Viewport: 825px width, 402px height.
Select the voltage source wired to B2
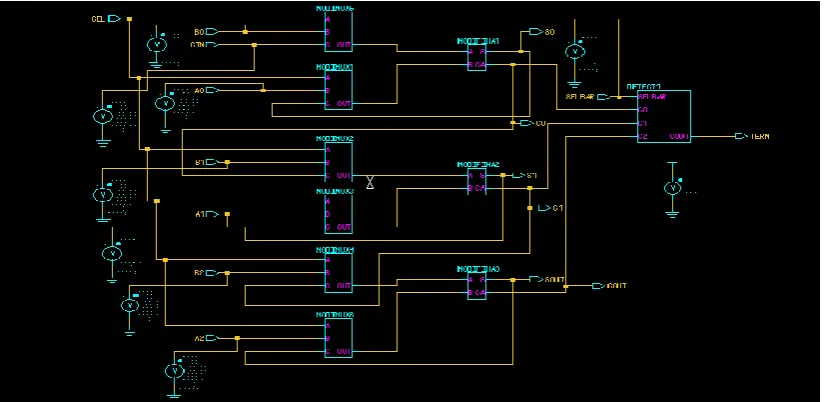click(129, 305)
